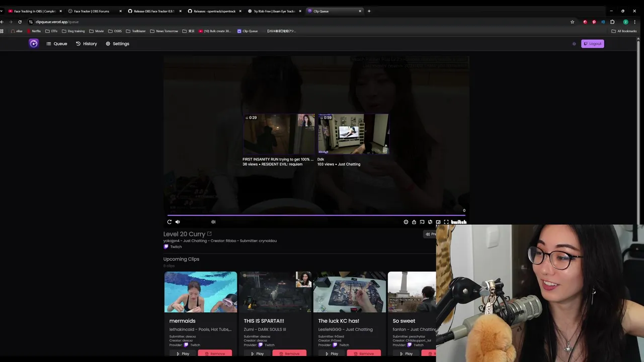This screenshot has height=362, width=644.
Task: Open the tab search dropdown arrow
Action: [x=2, y=11]
